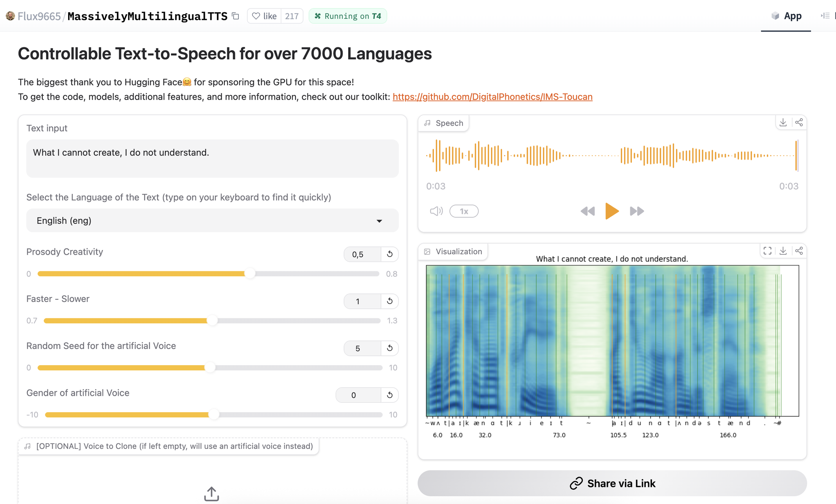Share the Speech audio output
This screenshot has width=836, height=504.
click(799, 122)
